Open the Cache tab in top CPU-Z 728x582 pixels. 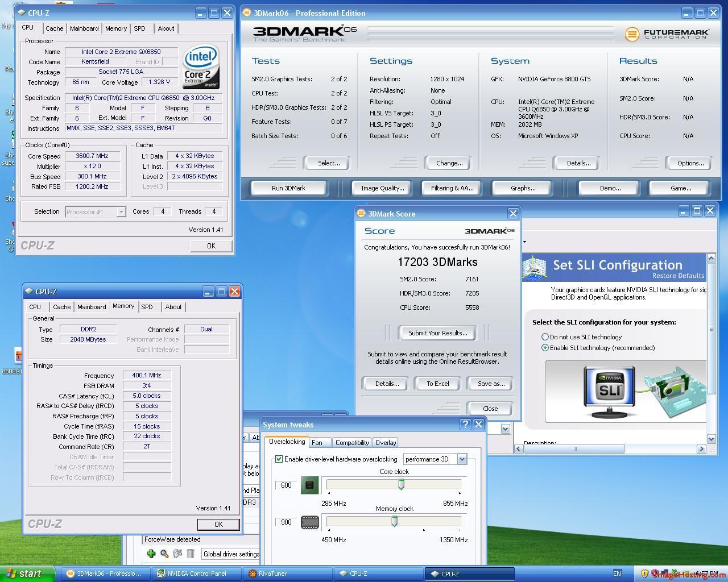pyautogui.click(x=55, y=28)
